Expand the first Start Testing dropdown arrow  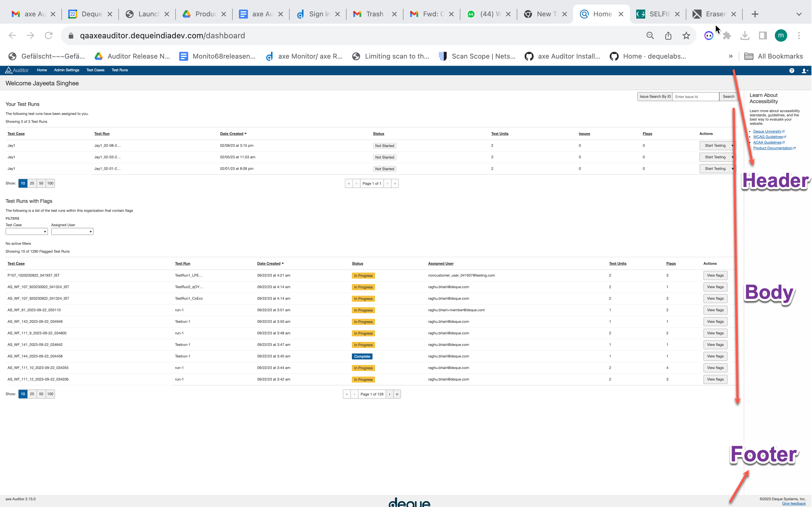pos(732,146)
